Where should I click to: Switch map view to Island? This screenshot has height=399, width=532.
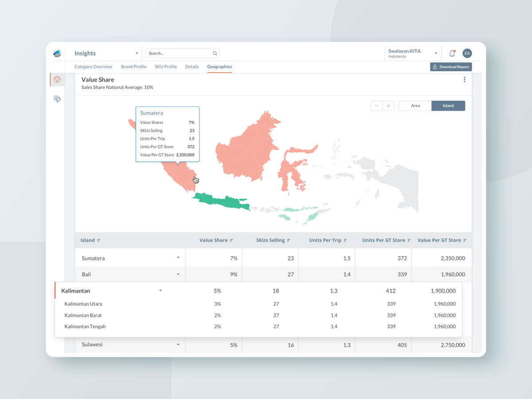448,106
